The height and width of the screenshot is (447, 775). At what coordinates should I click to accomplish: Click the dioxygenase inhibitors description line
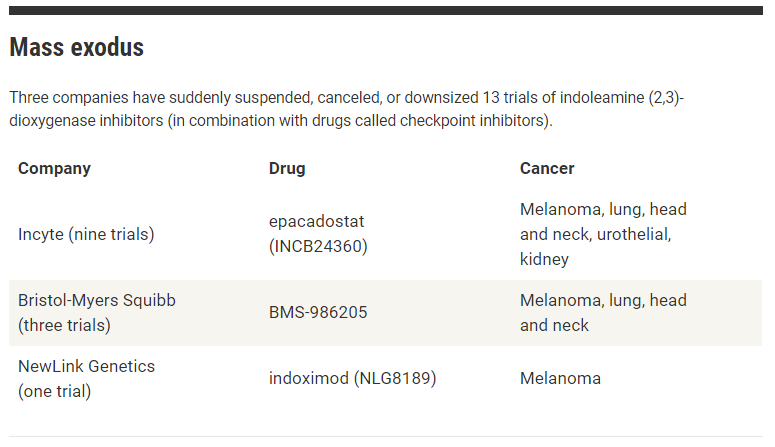click(x=281, y=121)
